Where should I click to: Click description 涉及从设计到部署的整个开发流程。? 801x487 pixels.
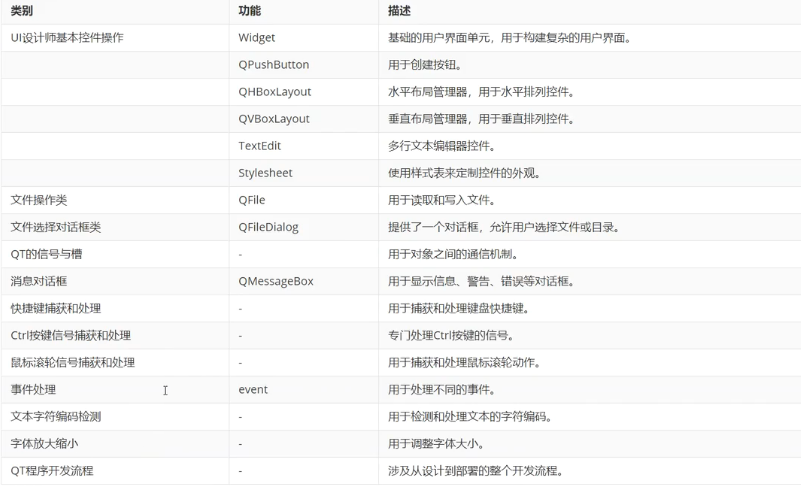pos(476,471)
